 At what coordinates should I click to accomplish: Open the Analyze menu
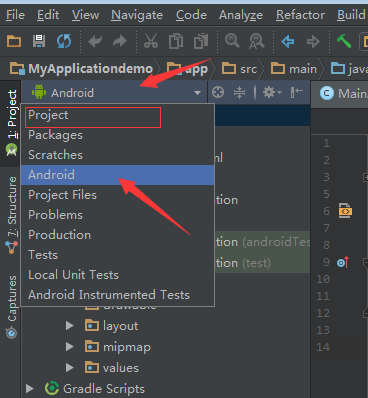tap(241, 15)
